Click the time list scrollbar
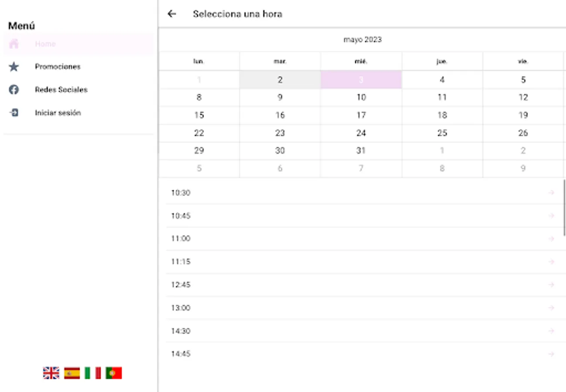Image resolution: width=566 pixels, height=392 pixels. tap(564, 208)
